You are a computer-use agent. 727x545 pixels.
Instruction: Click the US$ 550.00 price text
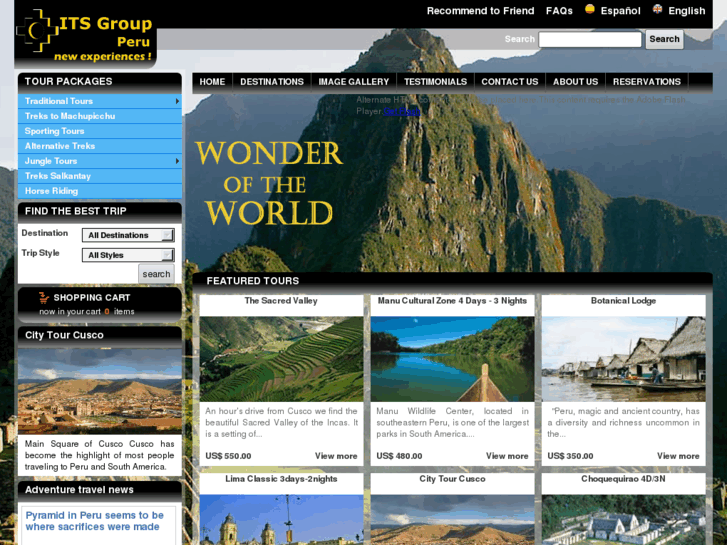228,456
